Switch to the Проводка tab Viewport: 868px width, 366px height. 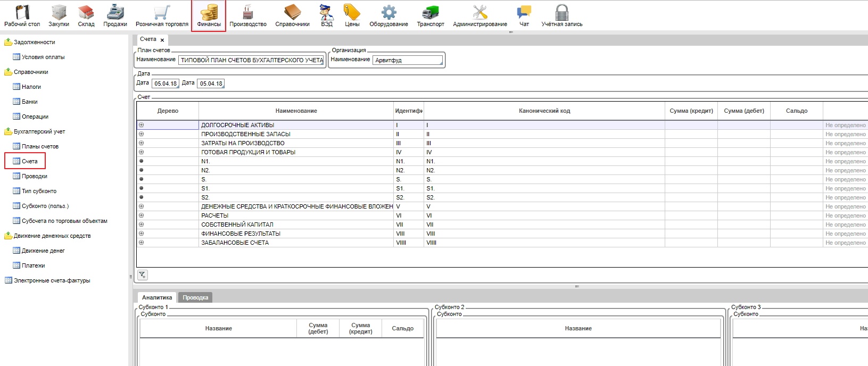tap(195, 297)
